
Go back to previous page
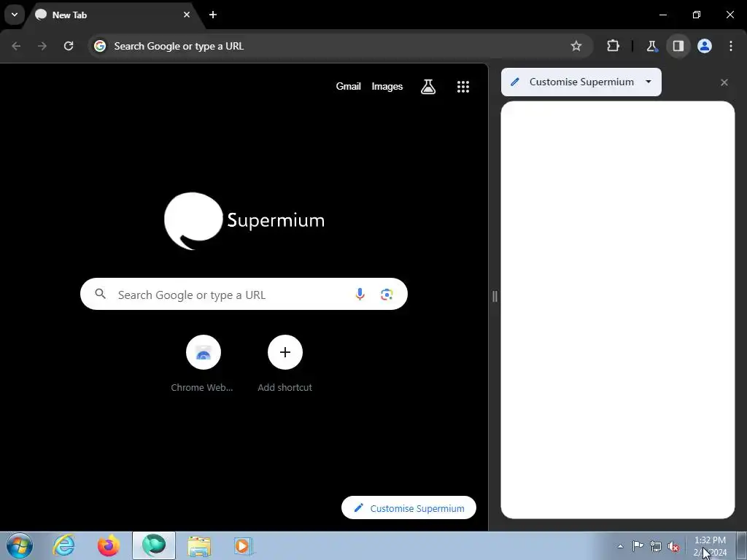[16, 46]
